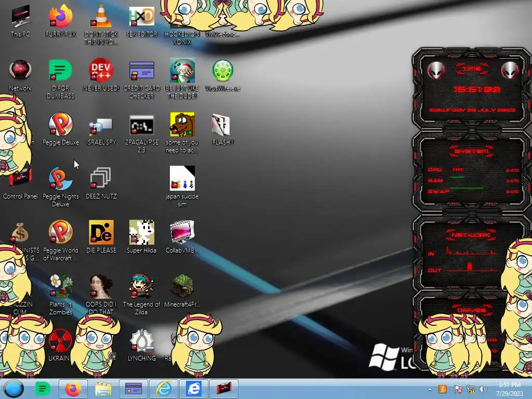Open the network status tray icon

click(471, 389)
